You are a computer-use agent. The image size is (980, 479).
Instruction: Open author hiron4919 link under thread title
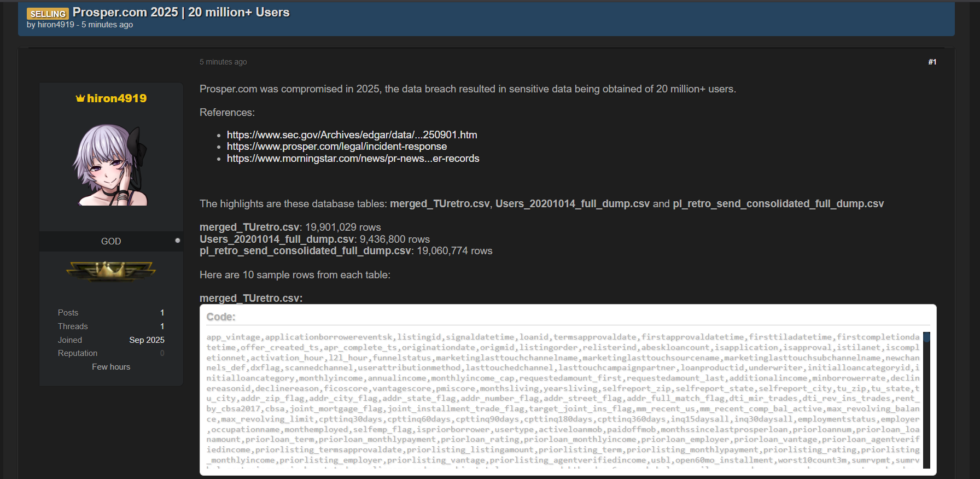56,25
